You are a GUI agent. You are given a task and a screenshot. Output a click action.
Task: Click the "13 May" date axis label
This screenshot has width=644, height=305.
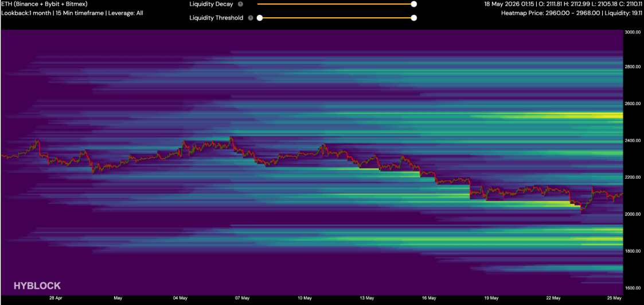(367, 298)
